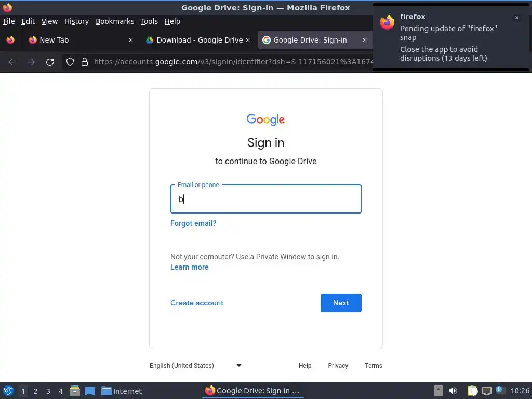The width and height of the screenshot is (532, 399).
Task: Click the Google logo
Action: point(265,119)
